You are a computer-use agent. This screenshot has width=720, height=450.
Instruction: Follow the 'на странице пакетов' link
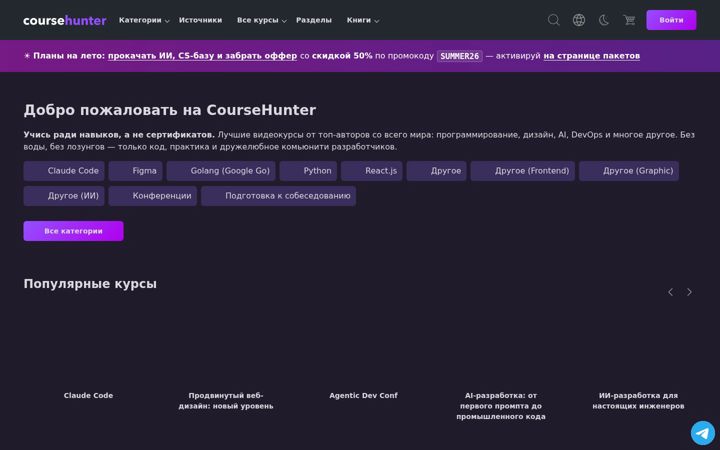(591, 56)
